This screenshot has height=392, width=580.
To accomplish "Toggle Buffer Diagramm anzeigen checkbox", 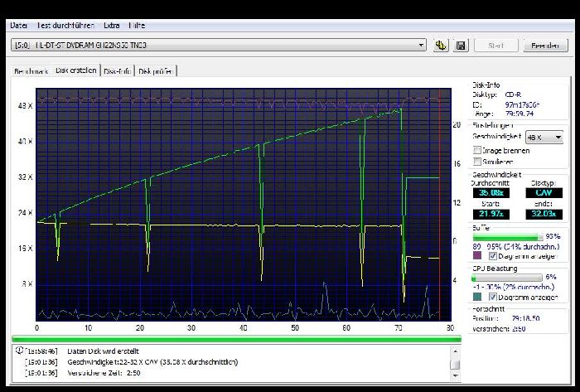I will [492, 256].
